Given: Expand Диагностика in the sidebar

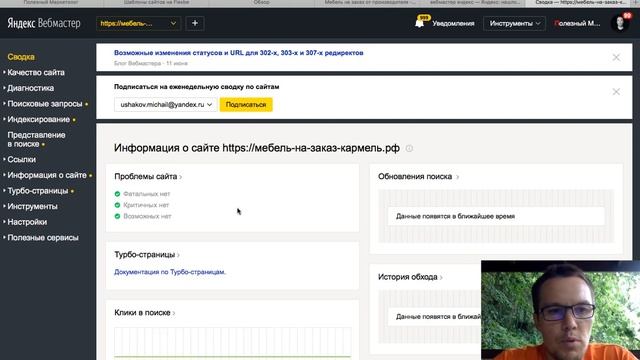Looking at the screenshot, I should click(x=30, y=88).
